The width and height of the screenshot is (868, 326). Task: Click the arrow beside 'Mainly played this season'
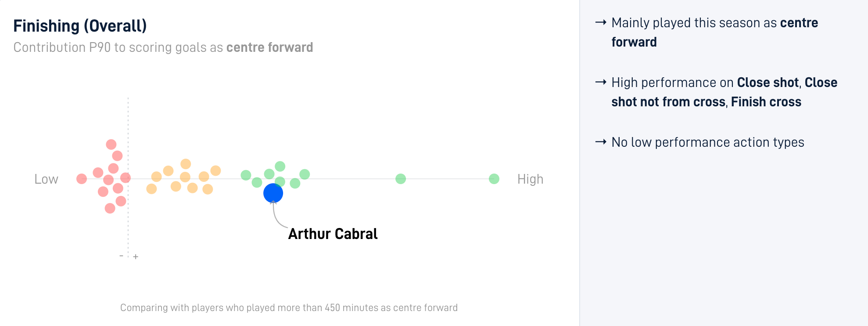[x=601, y=22]
